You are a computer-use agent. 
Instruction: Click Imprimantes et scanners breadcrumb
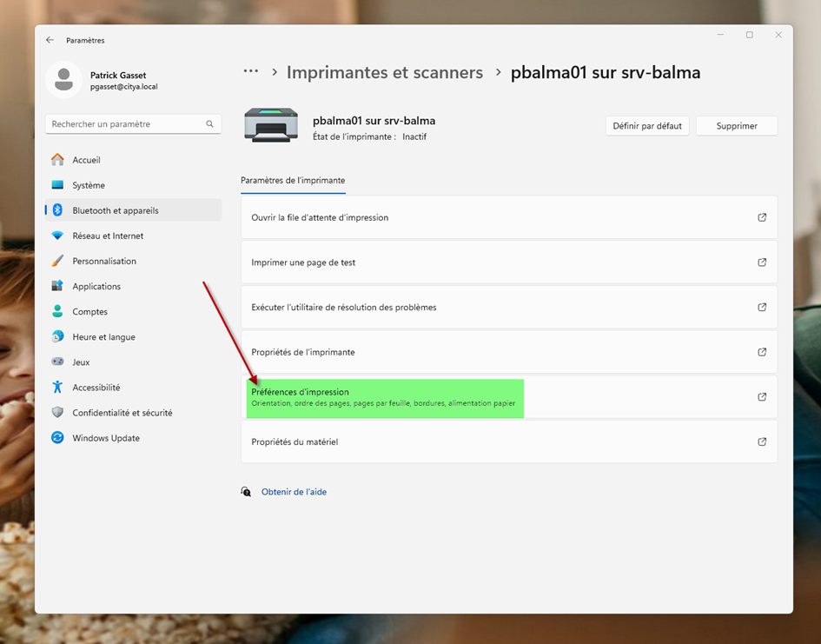point(384,73)
